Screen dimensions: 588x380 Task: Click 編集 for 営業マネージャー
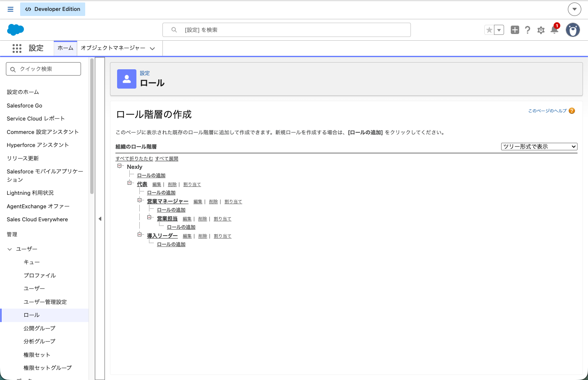pyautogui.click(x=198, y=202)
